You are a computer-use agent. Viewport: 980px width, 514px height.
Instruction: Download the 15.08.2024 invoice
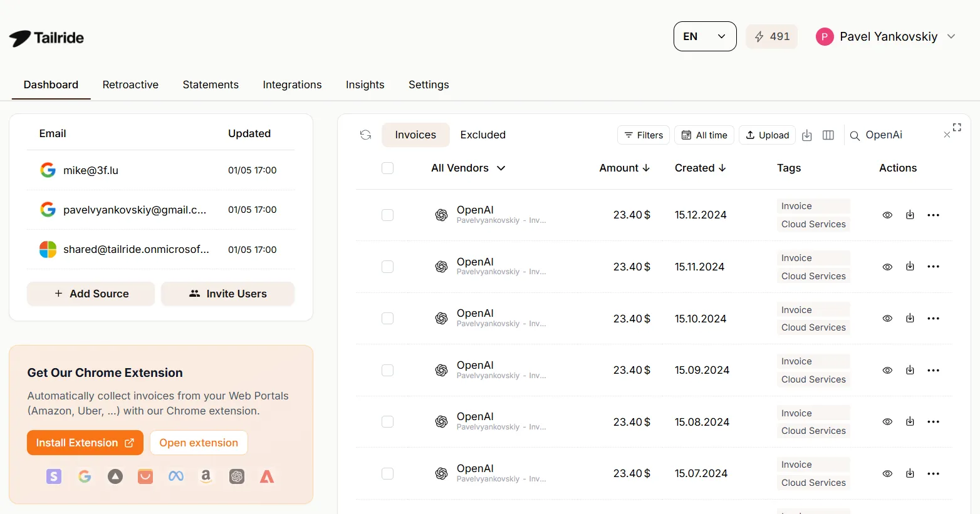pyautogui.click(x=910, y=421)
